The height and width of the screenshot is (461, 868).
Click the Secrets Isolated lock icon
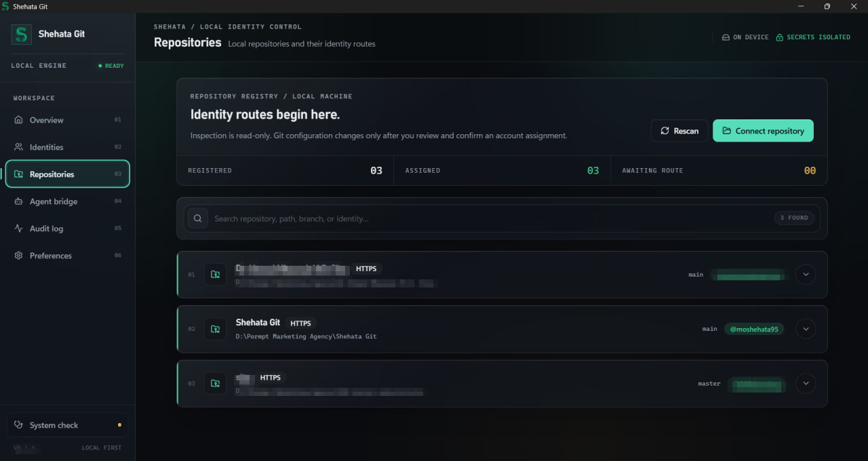pos(780,37)
